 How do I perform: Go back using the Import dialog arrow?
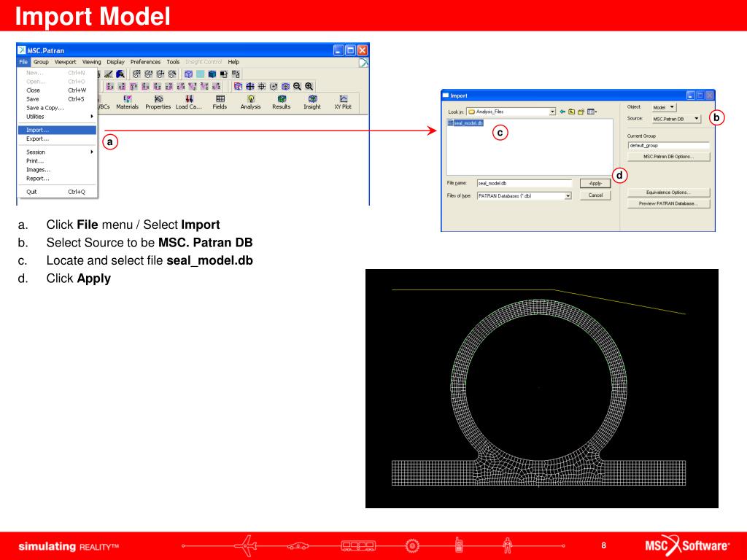[562, 112]
